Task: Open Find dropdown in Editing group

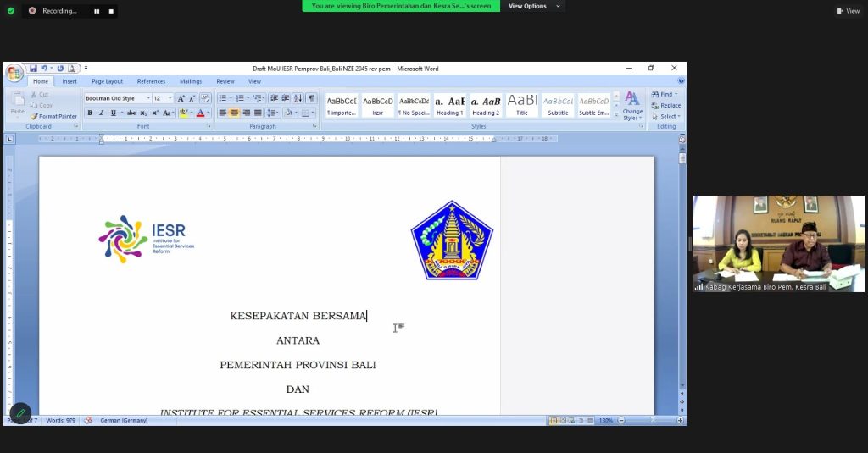Action: (x=665, y=95)
